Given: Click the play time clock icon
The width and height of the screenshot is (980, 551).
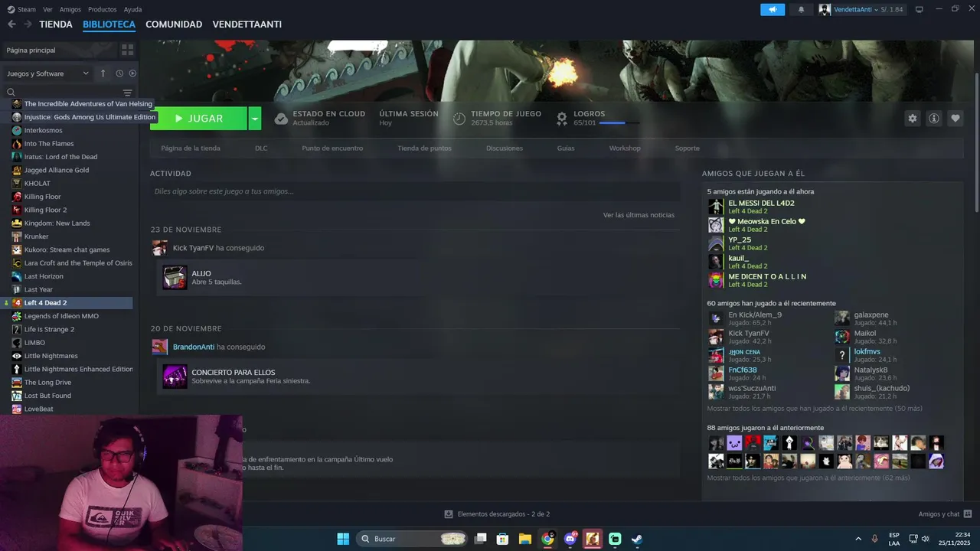Looking at the screenshot, I should tap(459, 119).
